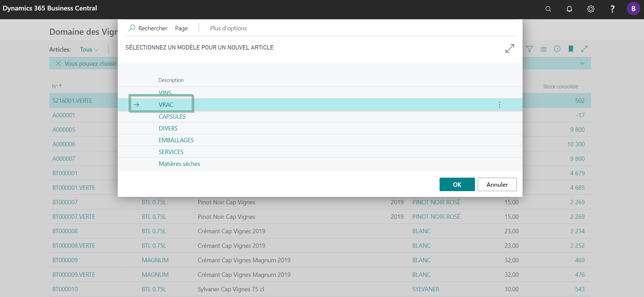The image size is (644, 297).
Task: Click stock value 4 679
Action: click(578, 173)
